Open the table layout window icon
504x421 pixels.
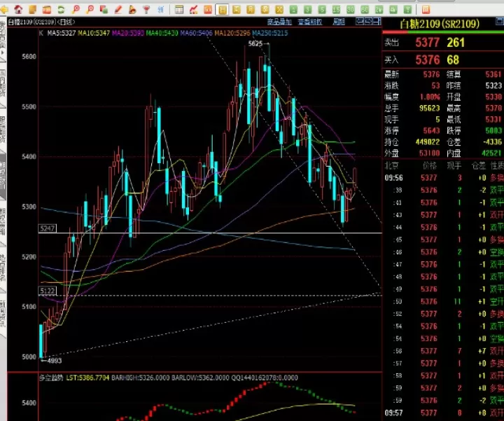click(x=179, y=10)
